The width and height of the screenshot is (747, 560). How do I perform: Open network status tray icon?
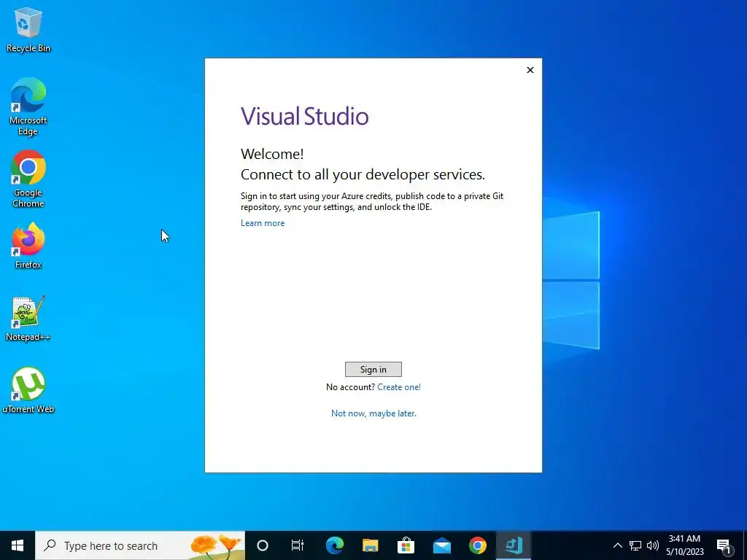click(635, 545)
